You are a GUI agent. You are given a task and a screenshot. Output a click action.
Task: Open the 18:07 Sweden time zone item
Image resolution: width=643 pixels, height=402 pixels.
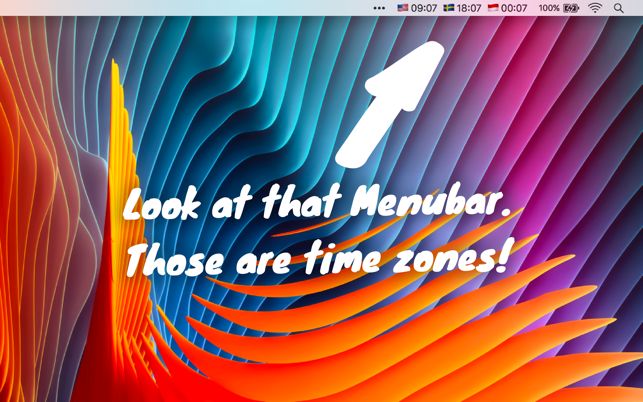coord(463,8)
